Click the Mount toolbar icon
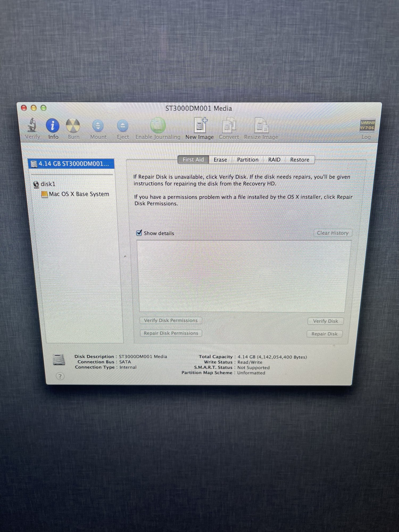Screen dimensions: 399x532 tap(98, 126)
